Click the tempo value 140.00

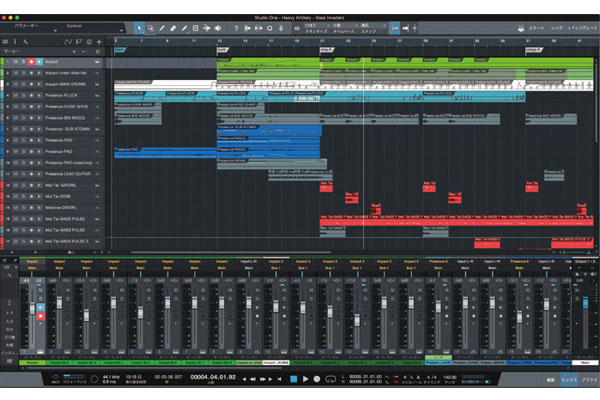450,377
